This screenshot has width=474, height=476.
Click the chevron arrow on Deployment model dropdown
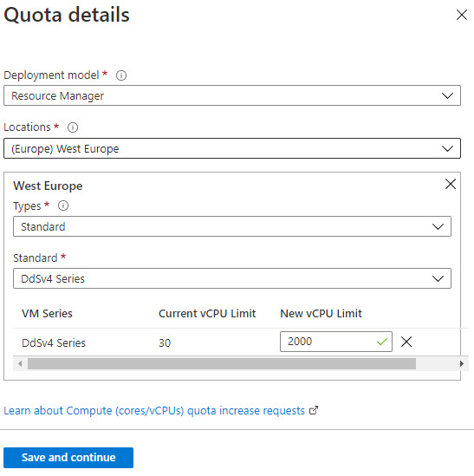(x=447, y=96)
